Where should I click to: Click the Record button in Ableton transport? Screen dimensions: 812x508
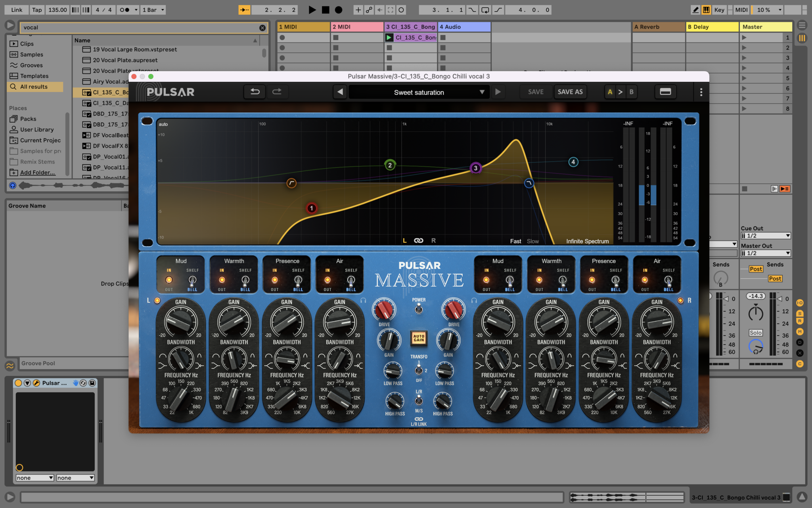(339, 10)
